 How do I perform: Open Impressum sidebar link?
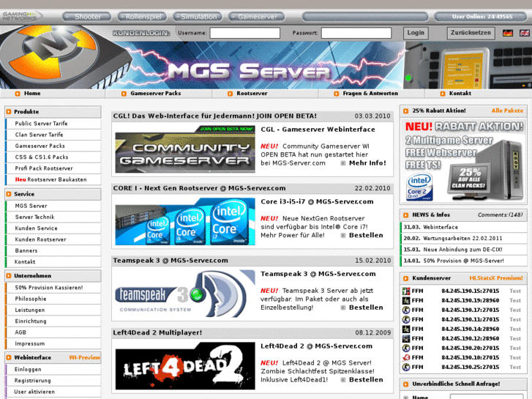pos(29,343)
